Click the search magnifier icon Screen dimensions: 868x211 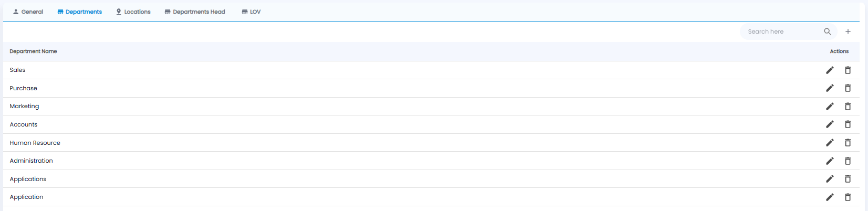point(828,31)
